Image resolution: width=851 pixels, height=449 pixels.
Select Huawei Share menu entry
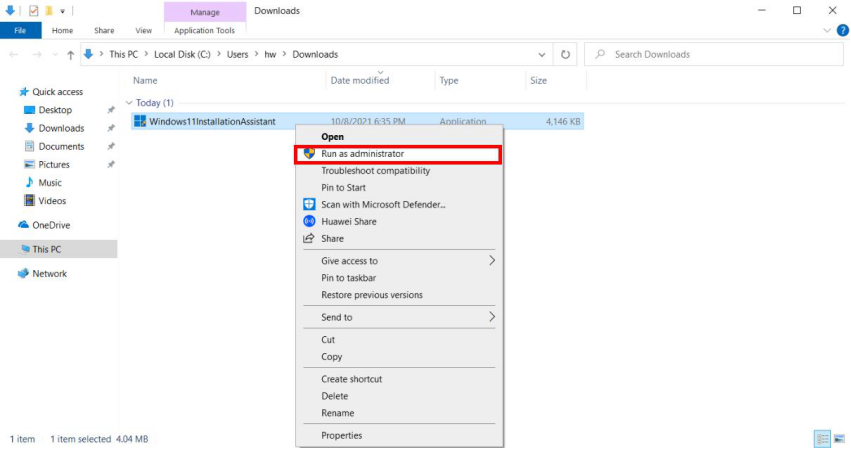coord(348,221)
